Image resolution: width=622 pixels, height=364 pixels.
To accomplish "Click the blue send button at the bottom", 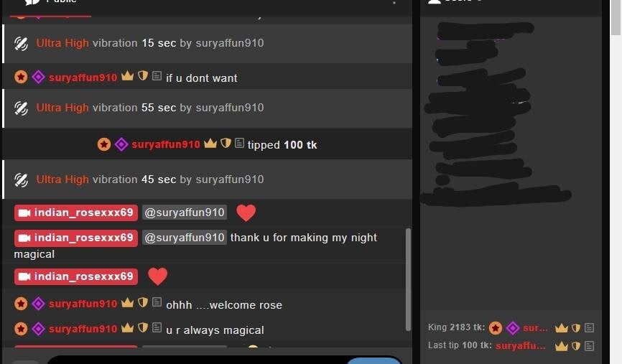I will [x=374, y=360].
